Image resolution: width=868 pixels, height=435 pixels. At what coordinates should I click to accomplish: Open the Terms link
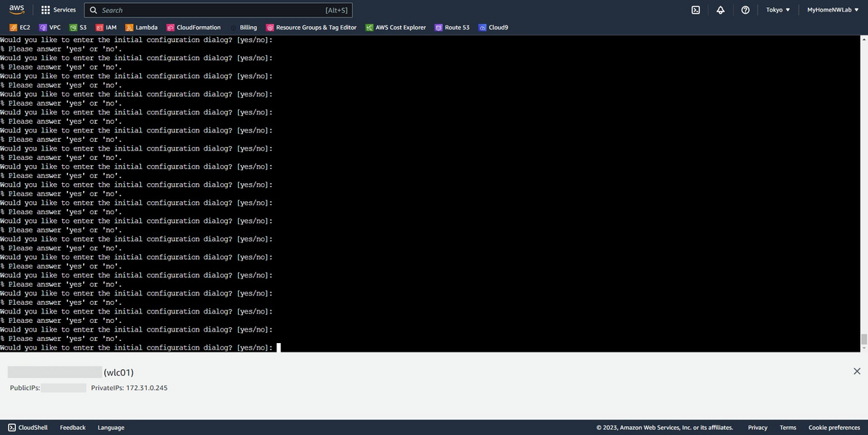point(788,428)
